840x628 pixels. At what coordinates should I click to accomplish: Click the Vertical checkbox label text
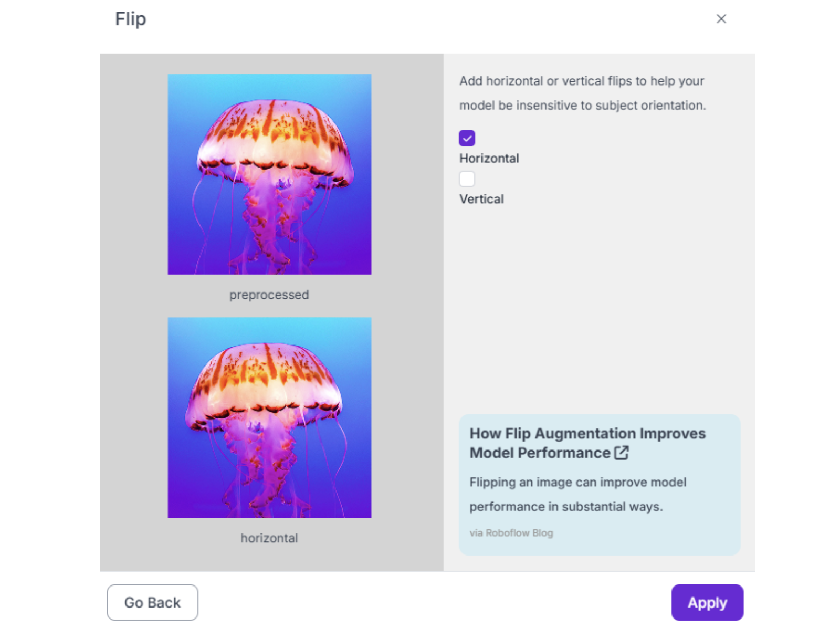pos(481,200)
